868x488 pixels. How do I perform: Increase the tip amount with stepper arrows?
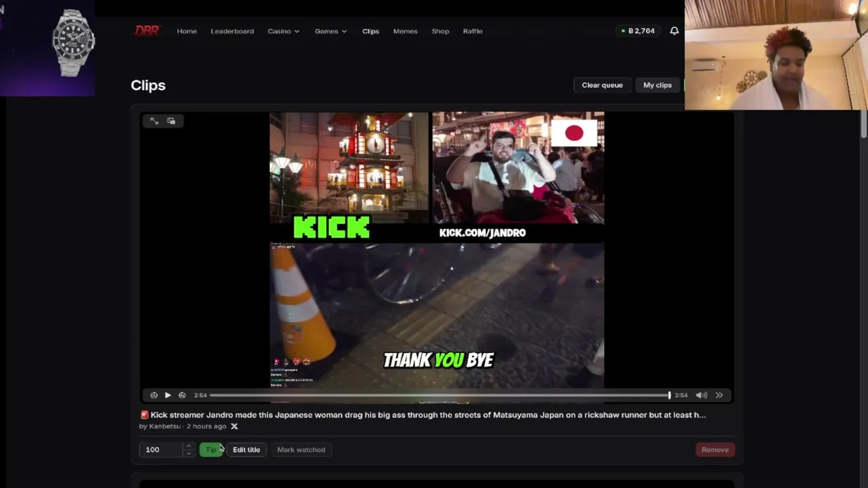tap(189, 446)
